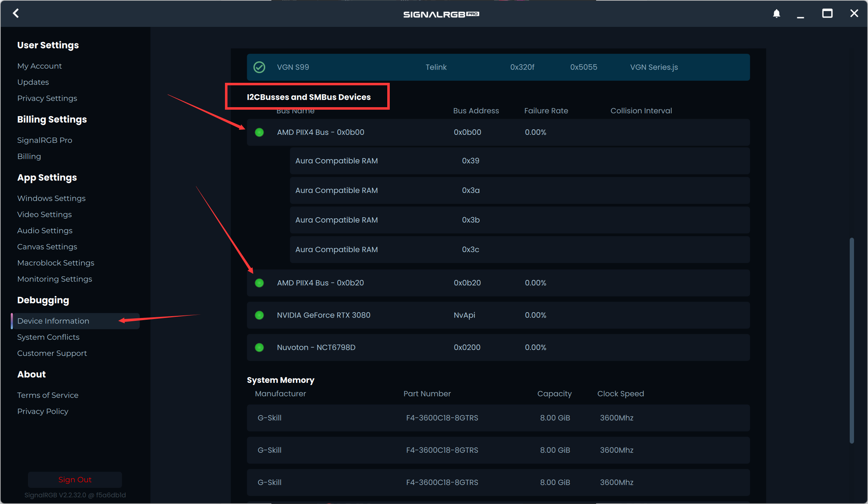
Task: Open the Billing page
Action: (29, 156)
